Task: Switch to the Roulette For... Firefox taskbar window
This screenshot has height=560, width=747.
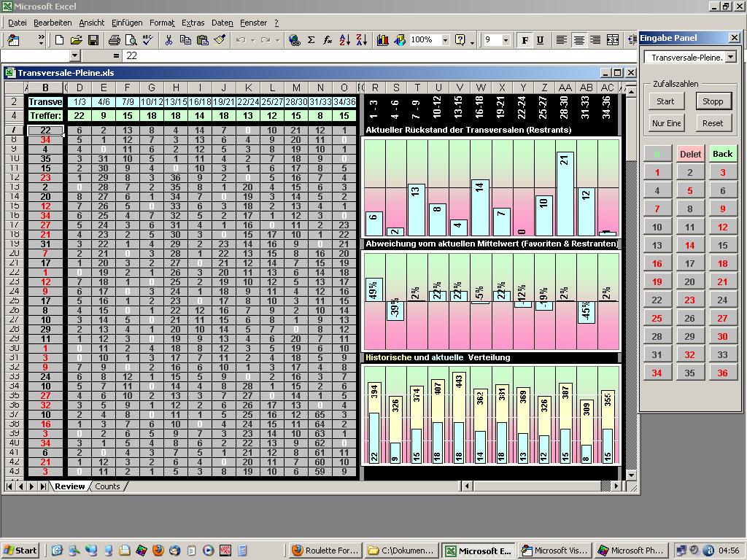Action: point(325,551)
